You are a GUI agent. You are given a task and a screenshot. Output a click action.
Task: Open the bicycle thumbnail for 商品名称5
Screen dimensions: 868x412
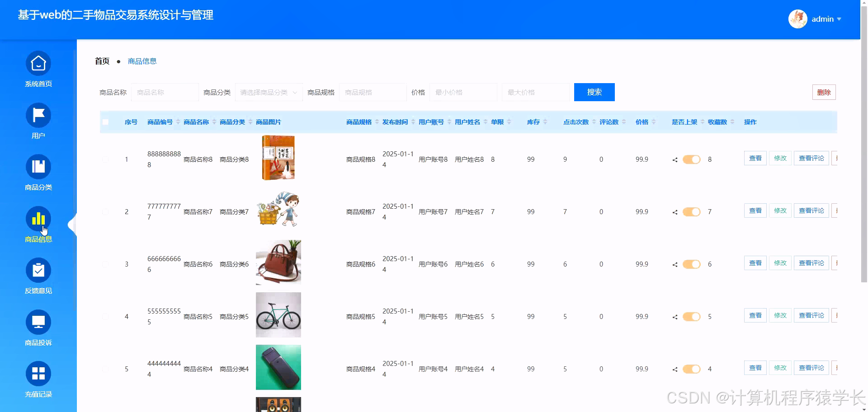coord(278,315)
